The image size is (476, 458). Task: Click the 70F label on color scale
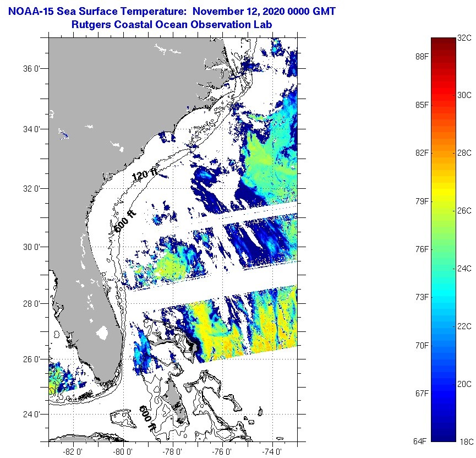tap(422, 345)
